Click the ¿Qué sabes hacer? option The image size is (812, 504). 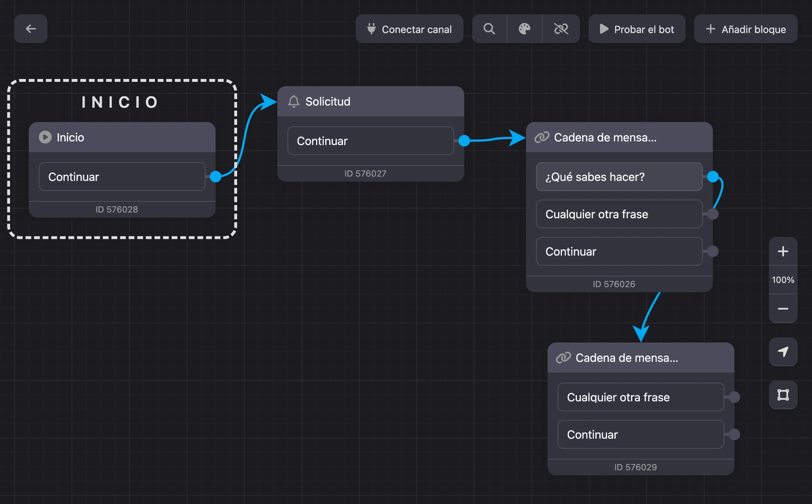(x=619, y=177)
